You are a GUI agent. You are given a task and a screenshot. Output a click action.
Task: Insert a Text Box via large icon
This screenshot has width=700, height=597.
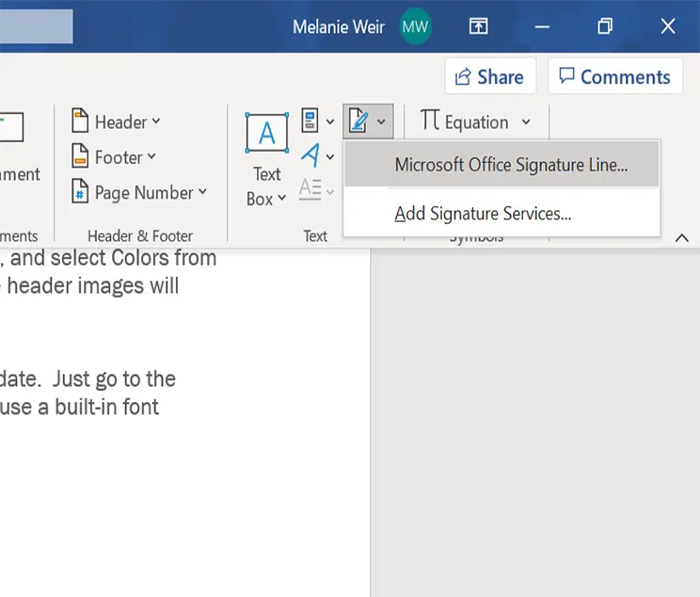click(x=267, y=133)
